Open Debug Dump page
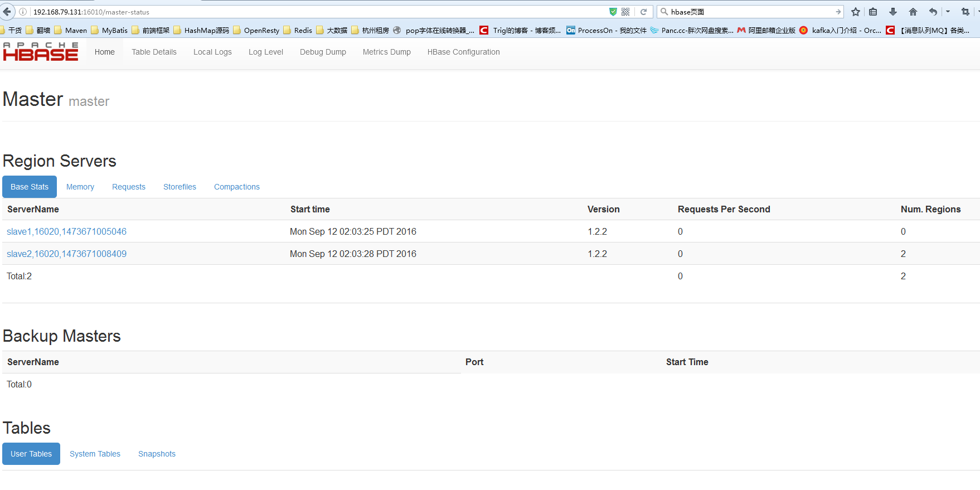 (323, 52)
